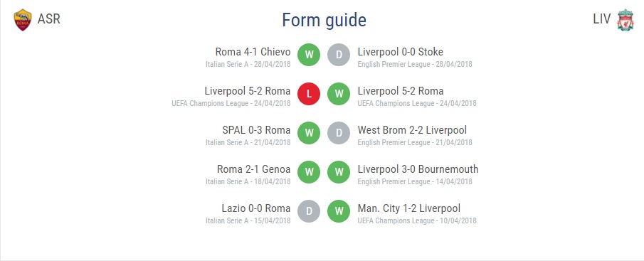Screen dimensions: 644x261
Task: Click grey D badge for Lazio 0-0 Roma
Action: 309,211
